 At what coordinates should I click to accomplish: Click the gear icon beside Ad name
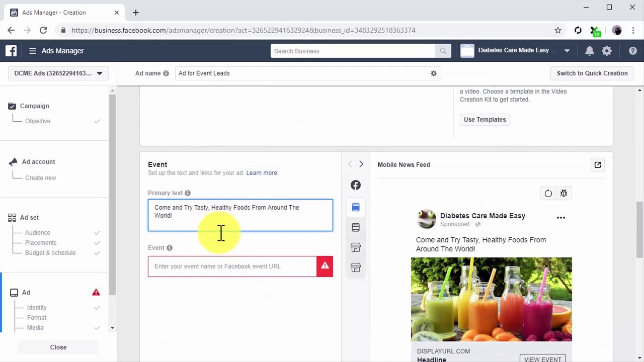tap(434, 73)
